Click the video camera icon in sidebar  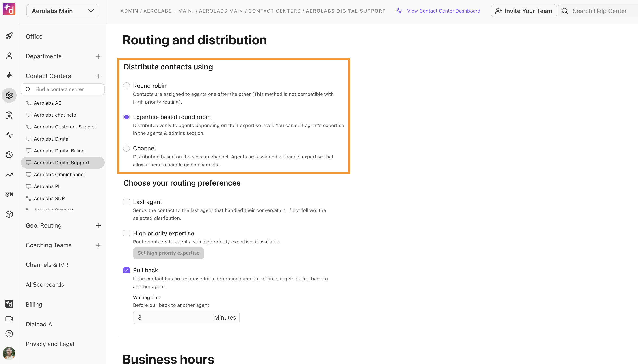click(9, 319)
